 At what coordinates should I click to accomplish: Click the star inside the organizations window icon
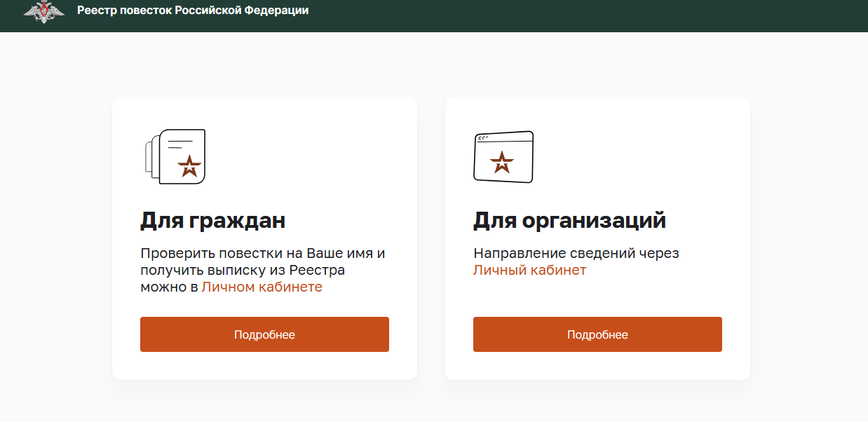click(502, 163)
